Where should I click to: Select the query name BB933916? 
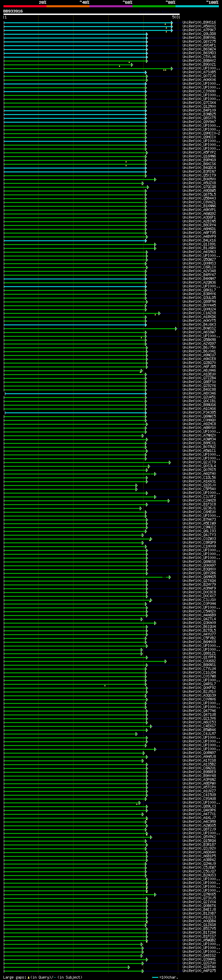coord(13,11)
